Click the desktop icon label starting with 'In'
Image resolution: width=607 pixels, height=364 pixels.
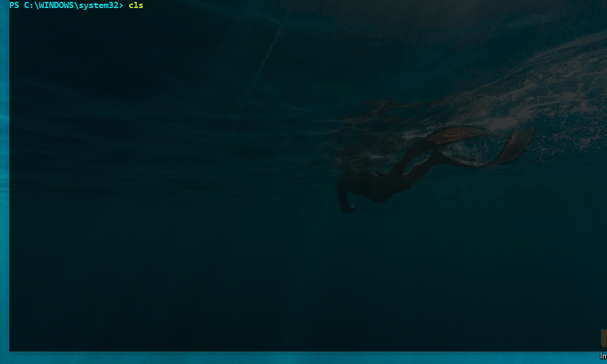pyautogui.click(x=603, y=357)
